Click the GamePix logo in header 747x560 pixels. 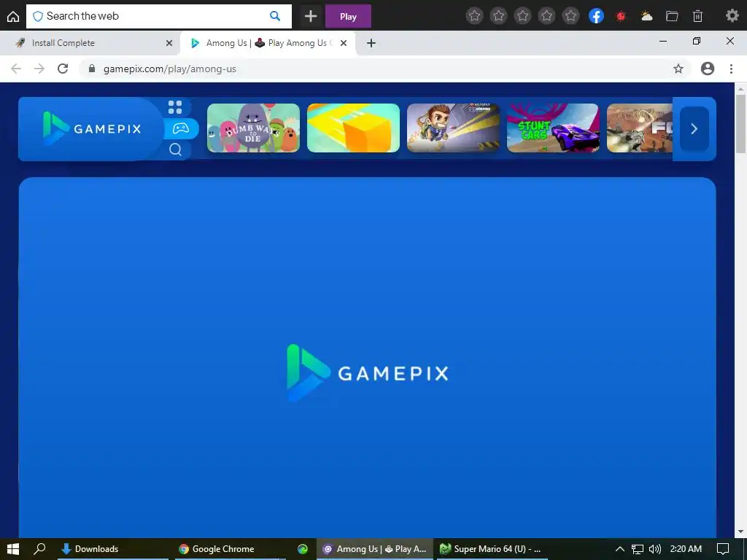tap(92, 128)
